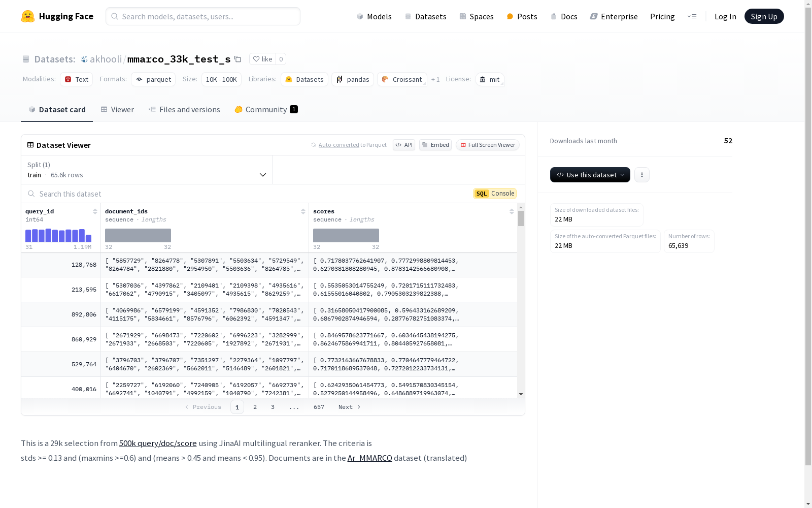Open the Datasets library tag
This screenshot has width=812, height=508.
tap(304, 79)
